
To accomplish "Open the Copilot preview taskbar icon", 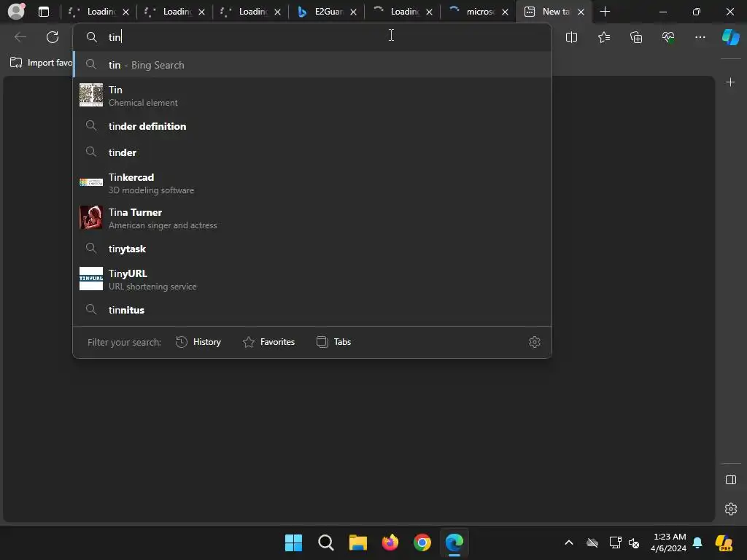I will click(x=724, y=542).
